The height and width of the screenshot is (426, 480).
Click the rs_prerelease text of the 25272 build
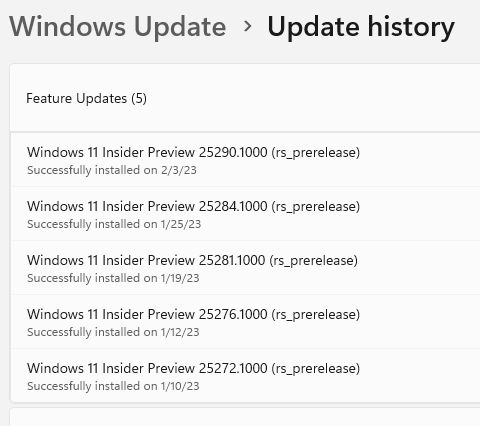pyautogui.click(x=316, y=369)
